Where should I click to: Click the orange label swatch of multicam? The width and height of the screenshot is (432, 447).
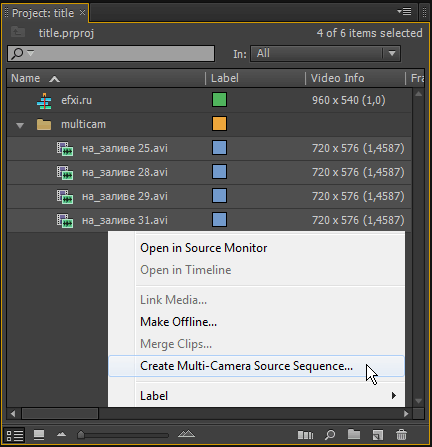tap(219, 124)
